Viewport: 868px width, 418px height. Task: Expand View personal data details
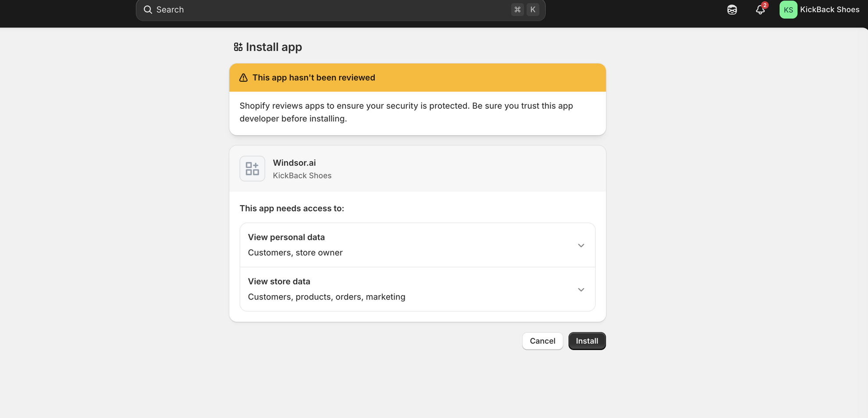click(581, 245)
